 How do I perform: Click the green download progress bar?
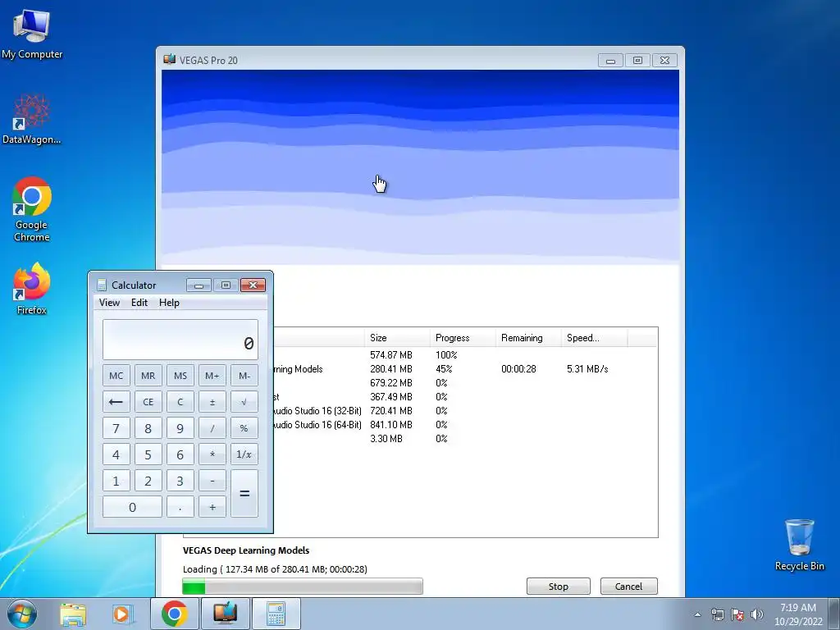303,587
